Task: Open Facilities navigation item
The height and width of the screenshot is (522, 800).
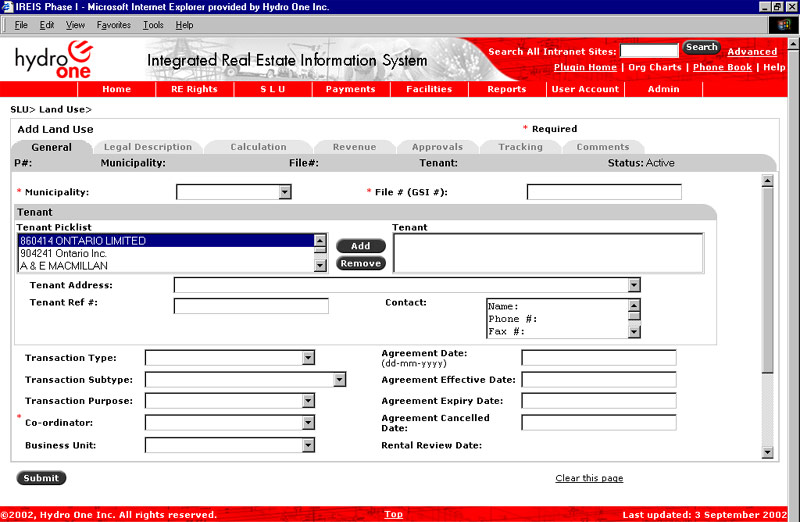Action: [429, 89]
